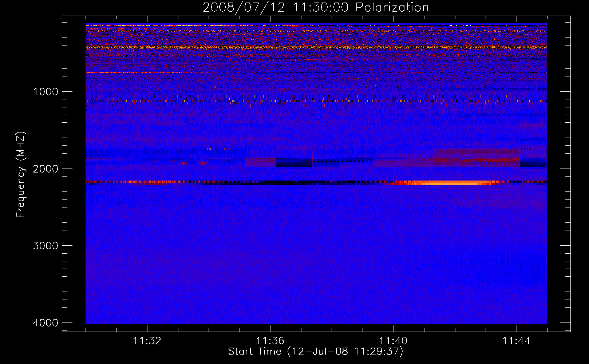Click the 11:44 time tick label

click(517, 341)
